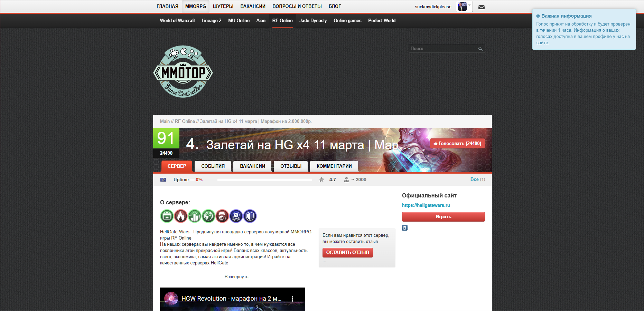This screenshot has width=644, height=311.
Task: Select Online games category
Action: click(x=347, y=20)
